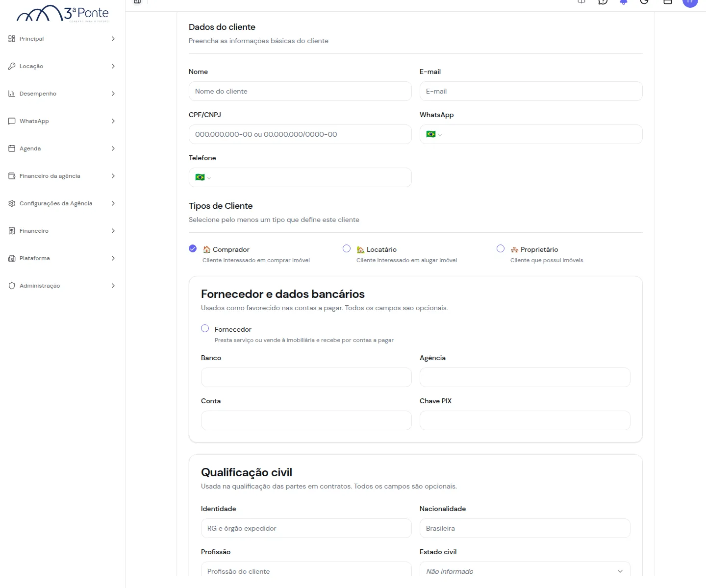Image resolution: width=706 pixels, height=588 pixels.
Task: Click the Nome do cliente input field
Action: 300,91
